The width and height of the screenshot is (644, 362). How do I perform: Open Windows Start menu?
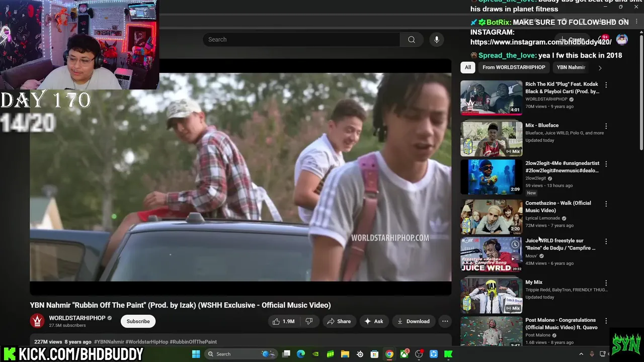(x=196, y=354)
